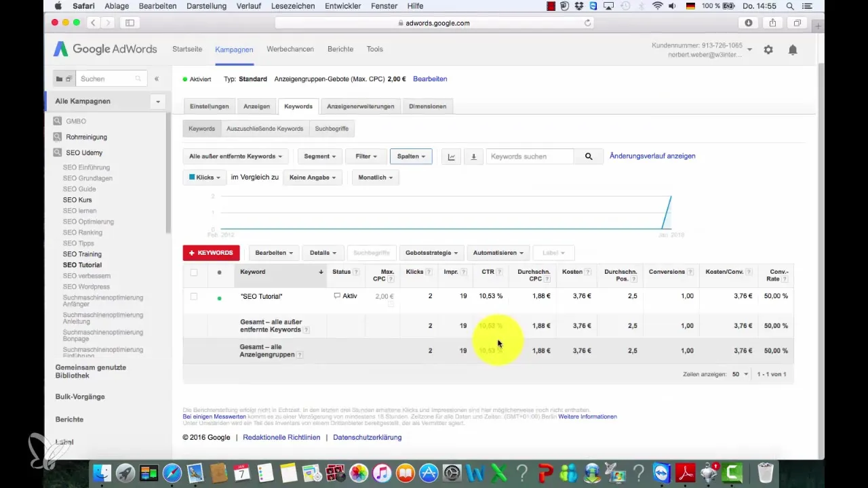This screenshot has width=868, height=488.
Task: Click the Google AdWords logo
Action: pyautogui.click(x=105, y=49)
